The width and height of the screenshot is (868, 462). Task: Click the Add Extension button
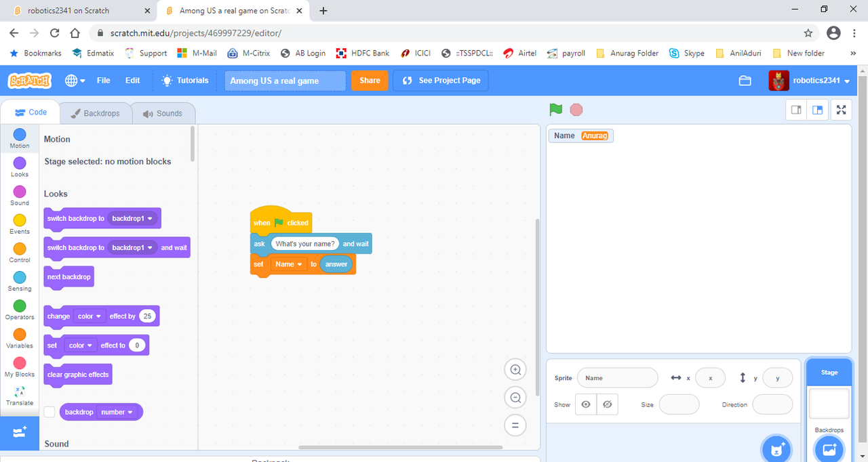click(20, 432)
